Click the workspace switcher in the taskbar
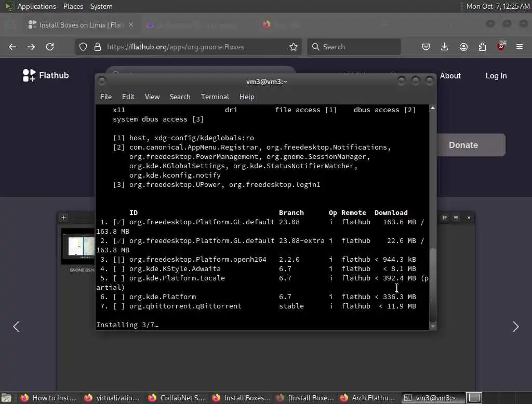 click(474, 398)
